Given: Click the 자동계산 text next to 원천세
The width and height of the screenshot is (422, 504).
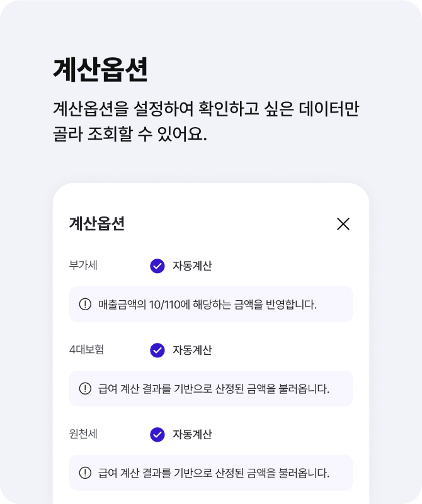Looking at the screenshot, I should click(192, 435).
